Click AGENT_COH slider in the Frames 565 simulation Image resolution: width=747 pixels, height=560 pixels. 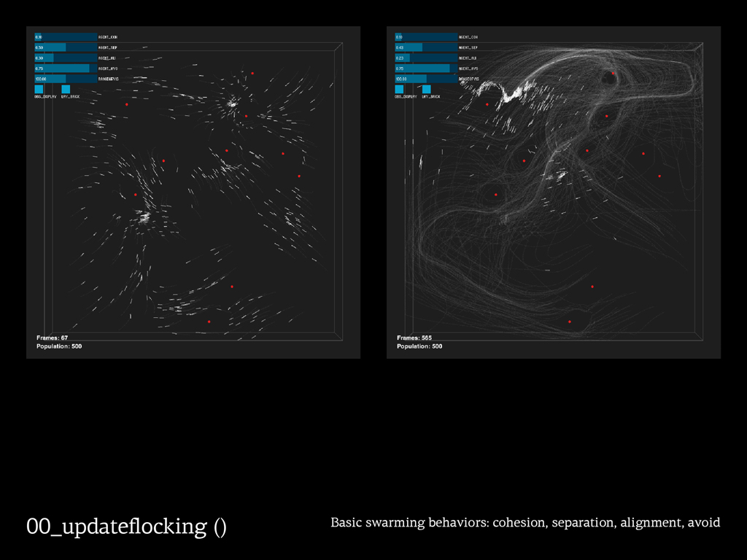(425, 37)
